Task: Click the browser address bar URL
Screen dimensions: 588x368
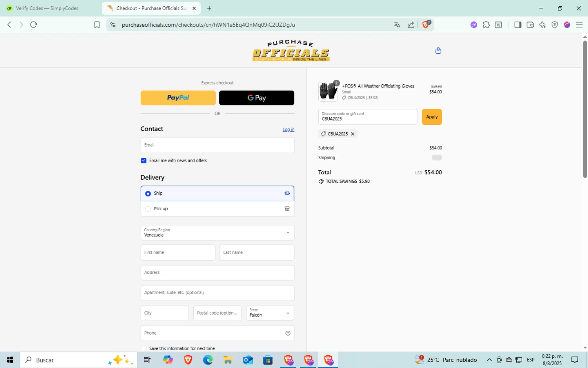Action: point(208,25)
